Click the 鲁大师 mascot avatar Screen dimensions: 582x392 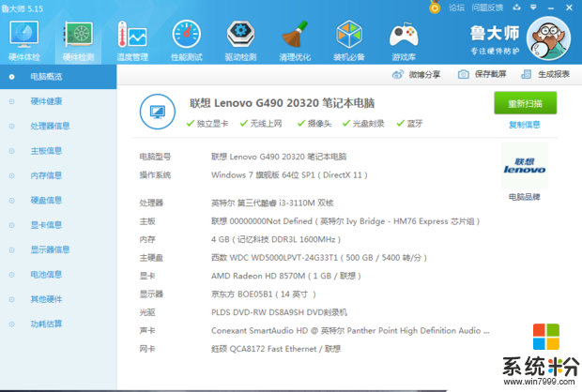(x=548, y=38)
